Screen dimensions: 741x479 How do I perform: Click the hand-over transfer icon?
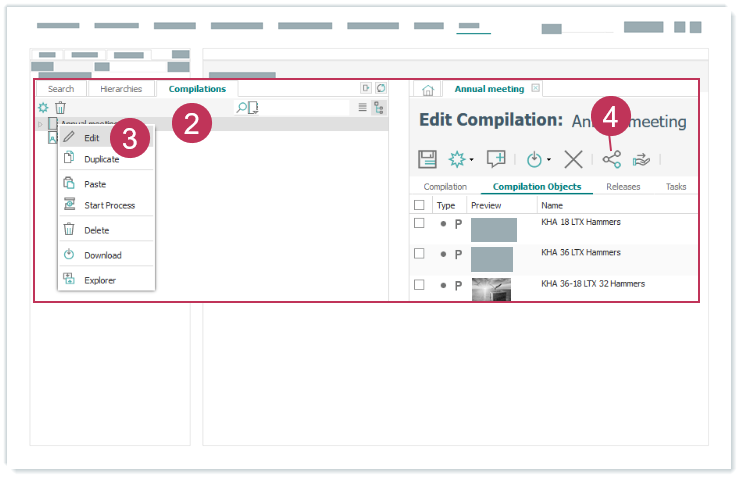click(642, 159)
